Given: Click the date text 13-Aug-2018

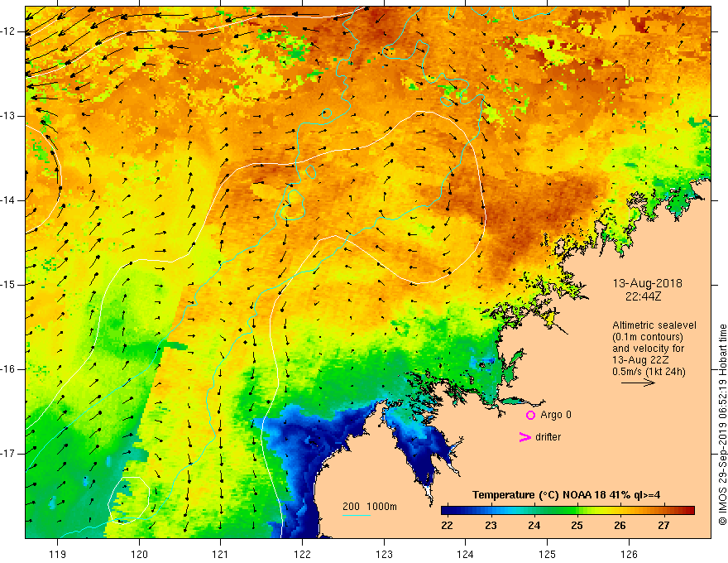Looking at the screenshot, I should [647, 283].
